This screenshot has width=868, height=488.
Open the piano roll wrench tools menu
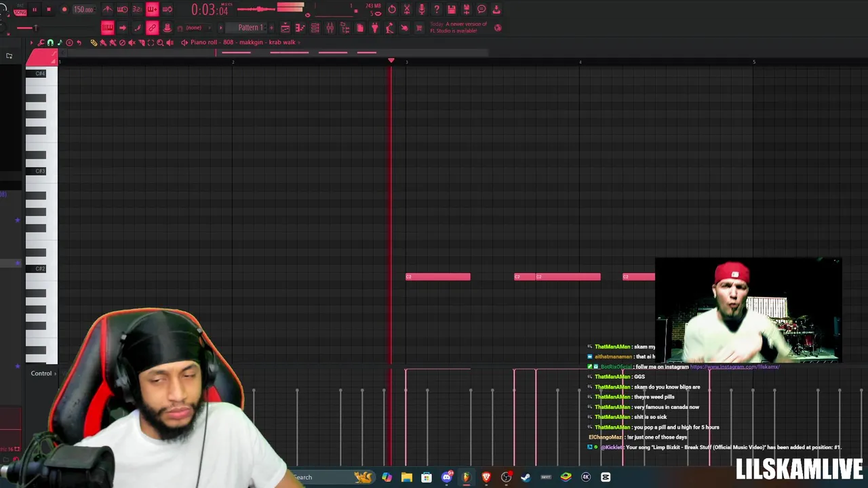41,43
